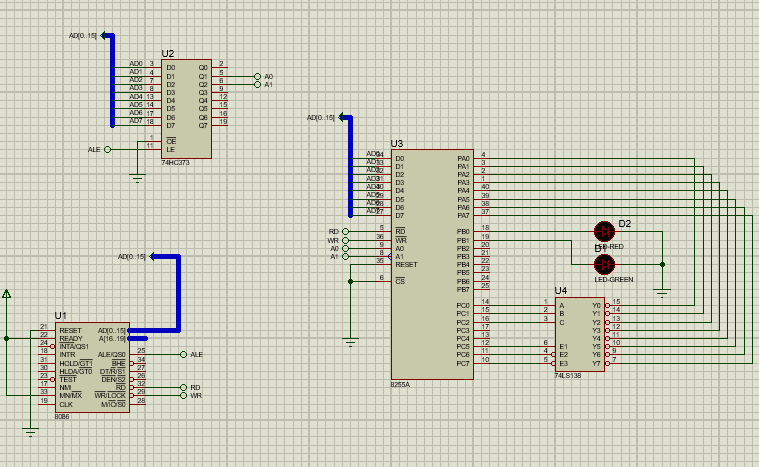
Task: Select the LED-GREEN diode symbol
Action: pyautogui.click(x=604, y=264)
